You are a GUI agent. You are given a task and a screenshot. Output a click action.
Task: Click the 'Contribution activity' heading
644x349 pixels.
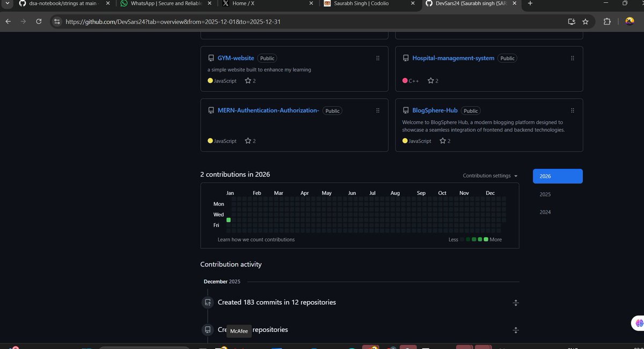coord(231,264)
